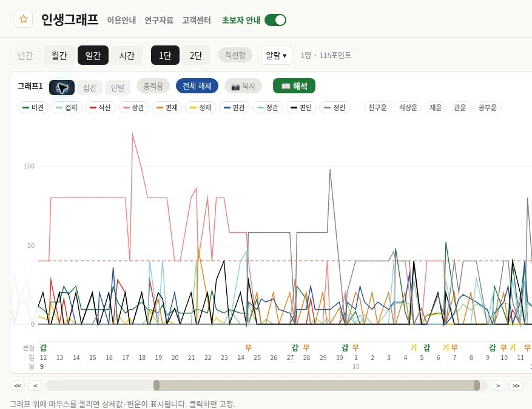The width and height of the screenshot is (532, 409).
Task: Select the 공부운 group chip
Action: [488, 107]
